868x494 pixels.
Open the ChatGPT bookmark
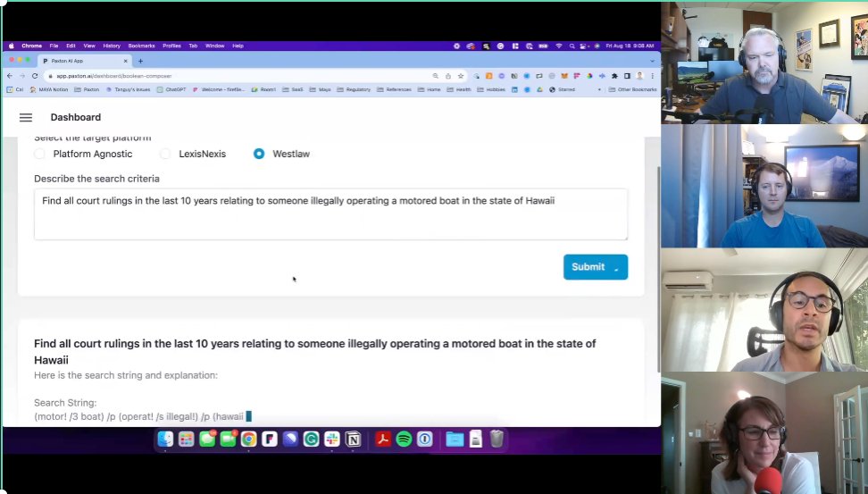[x=171, y=89]
